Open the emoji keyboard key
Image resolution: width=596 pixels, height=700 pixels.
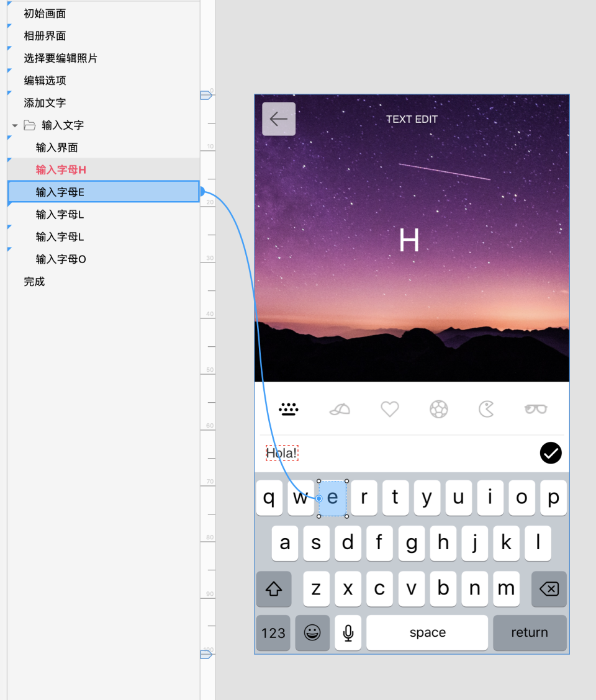pyautogui.click(x=312, y=632)
